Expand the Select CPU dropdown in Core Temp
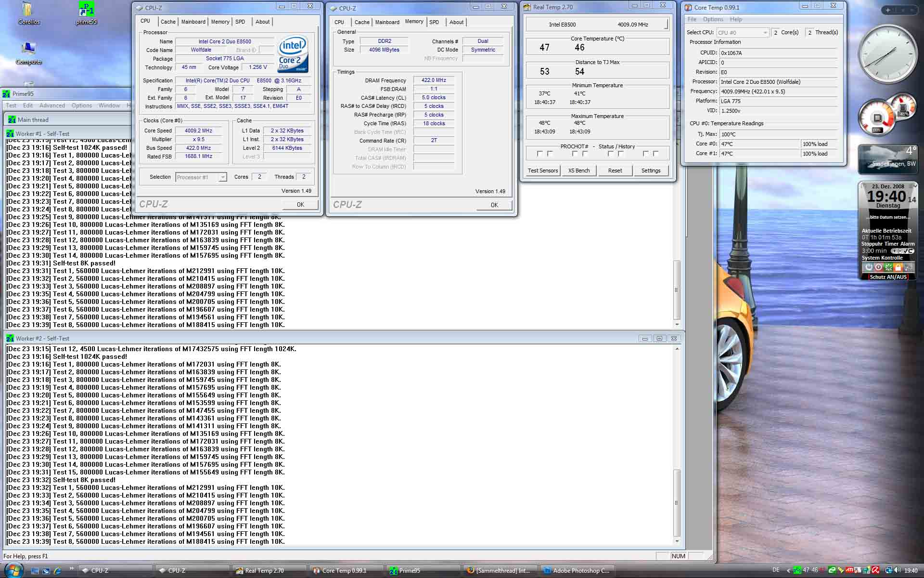The width and height of the screenshot is (924, 578). [x=765, y=33]
